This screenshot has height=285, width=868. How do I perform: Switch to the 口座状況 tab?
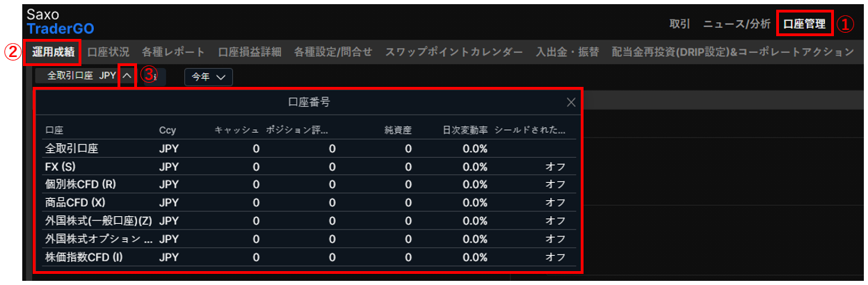pos(108,52)
